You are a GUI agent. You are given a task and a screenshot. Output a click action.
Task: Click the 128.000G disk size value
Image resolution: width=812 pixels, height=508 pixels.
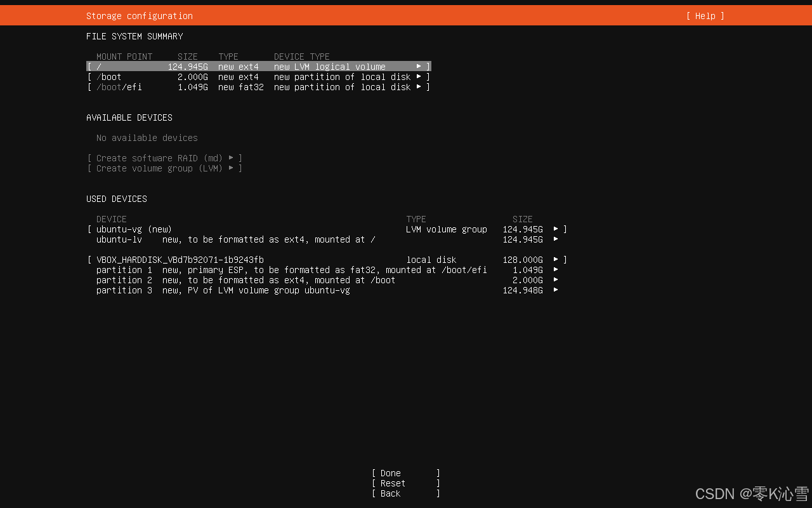[x=523, y=260]
